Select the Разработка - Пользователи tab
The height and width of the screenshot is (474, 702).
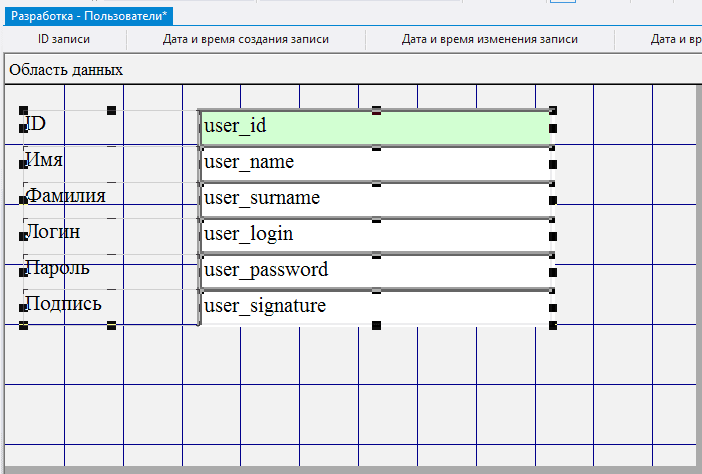(x=88, y=15)
